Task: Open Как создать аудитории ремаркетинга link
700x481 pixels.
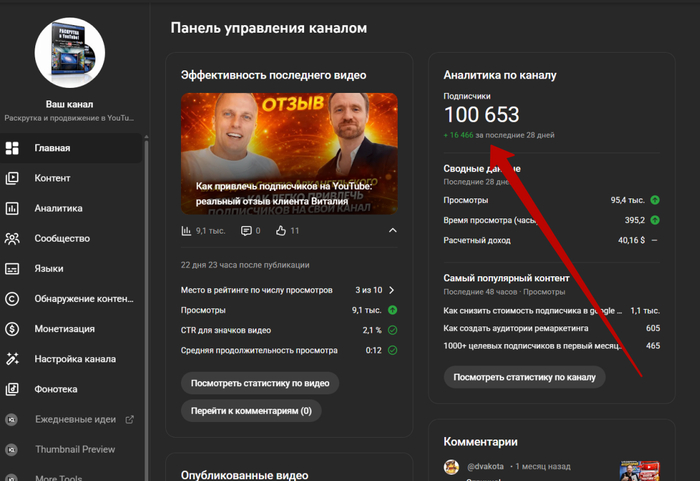Action: click(516, 328)
